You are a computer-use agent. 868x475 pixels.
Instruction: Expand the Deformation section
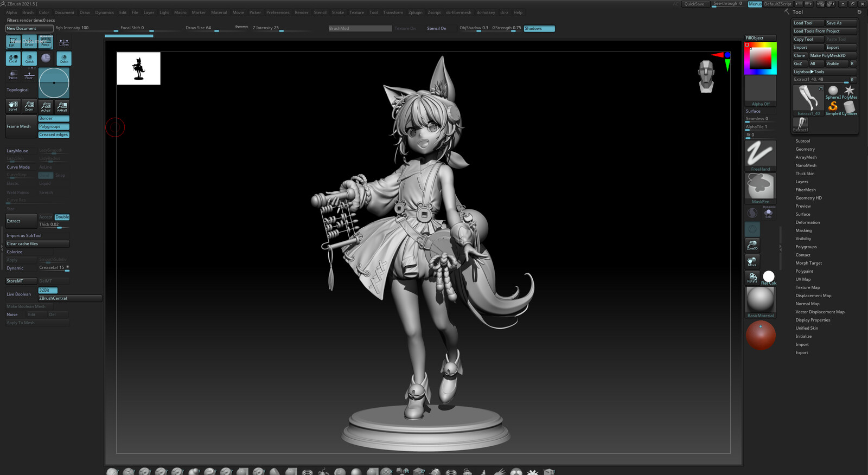[x=807, y=222]
